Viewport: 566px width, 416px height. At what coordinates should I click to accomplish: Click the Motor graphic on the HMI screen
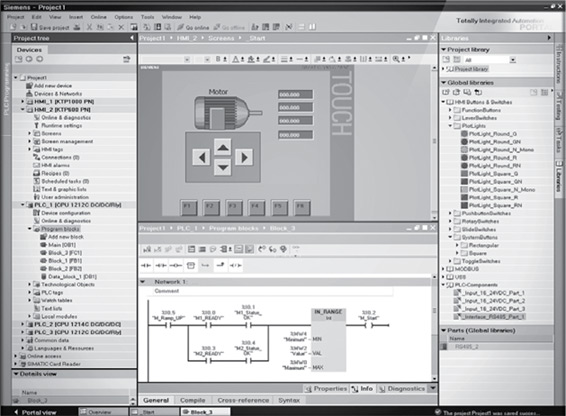pos(227,112)
